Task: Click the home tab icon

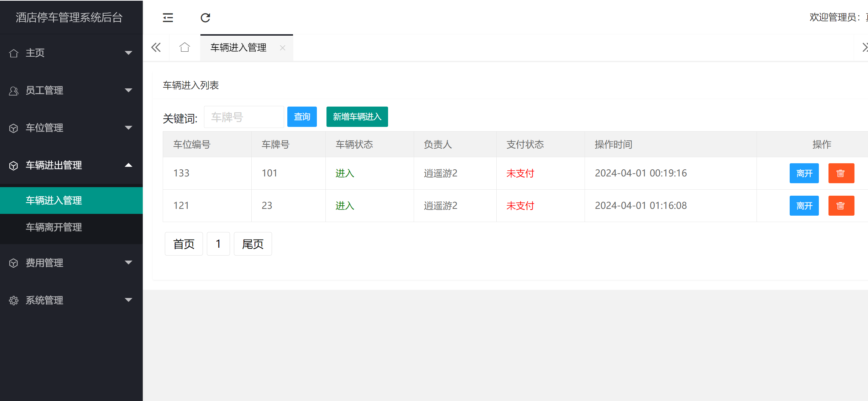Action: point(184,47)
